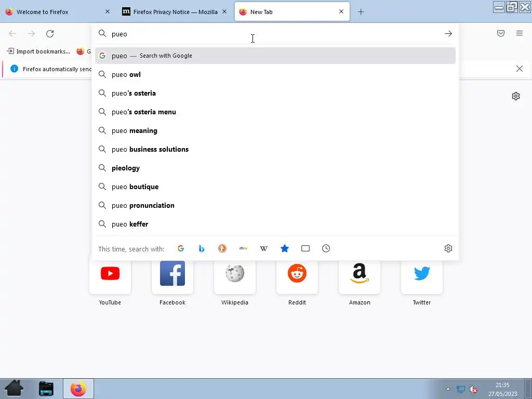Viewport: 532px width, 399px height.
Task: Search this time with Wikipedia icon
Action: point(263,248)
